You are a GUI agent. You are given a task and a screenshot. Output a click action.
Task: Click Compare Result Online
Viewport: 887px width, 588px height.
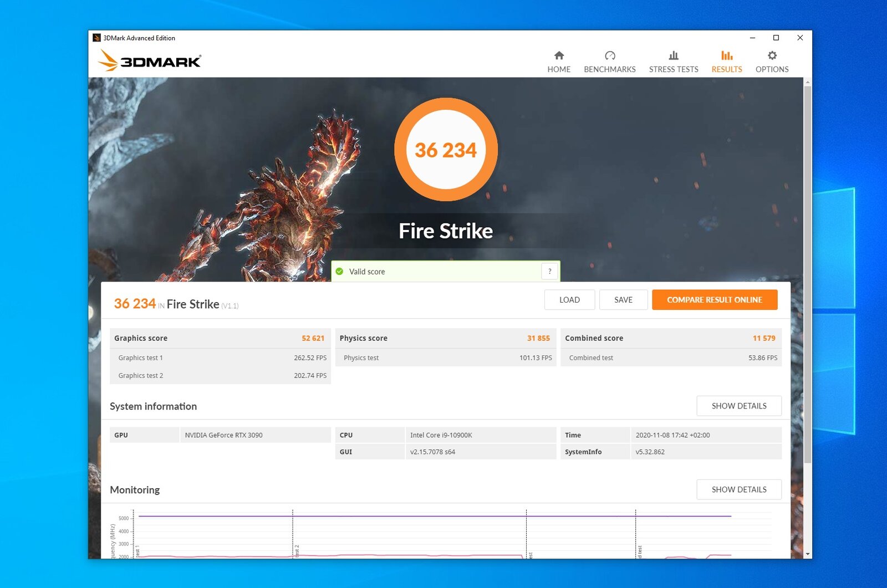coord(715,300)
